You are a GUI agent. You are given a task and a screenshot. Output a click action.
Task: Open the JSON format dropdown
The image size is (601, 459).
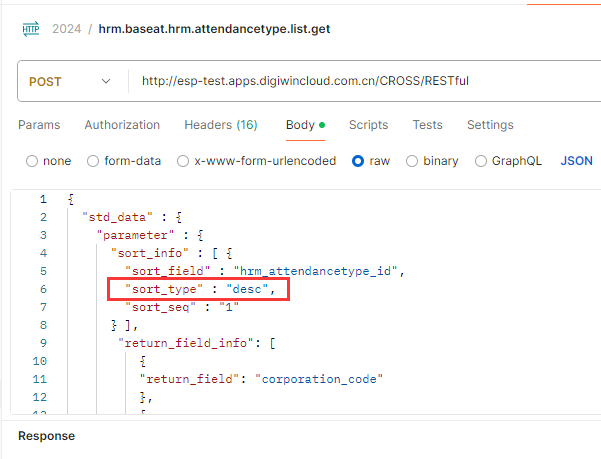(576, 161)
